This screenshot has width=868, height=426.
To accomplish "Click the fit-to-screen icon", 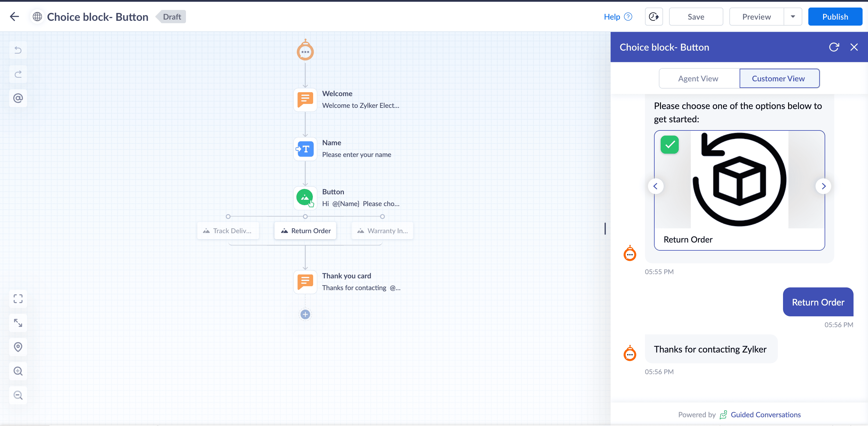I will click(x=18, y=299).
